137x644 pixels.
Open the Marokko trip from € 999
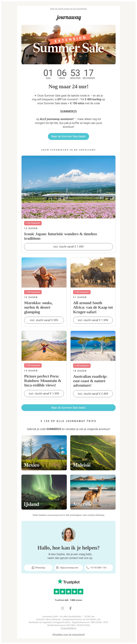click(44, 320)
